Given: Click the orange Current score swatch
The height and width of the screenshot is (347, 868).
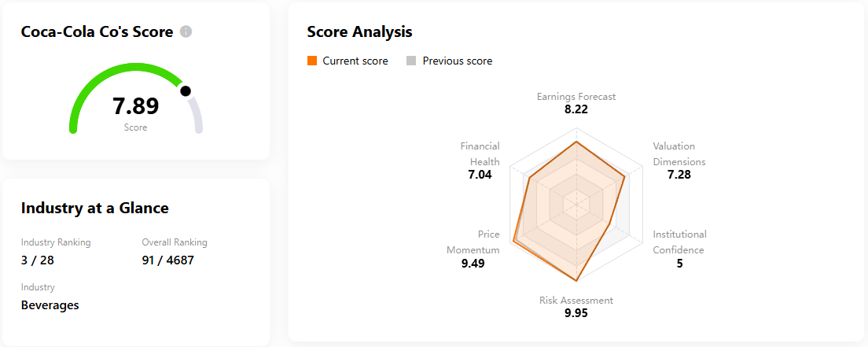Looking at the screenshot, I should click(x=312, y=61).
